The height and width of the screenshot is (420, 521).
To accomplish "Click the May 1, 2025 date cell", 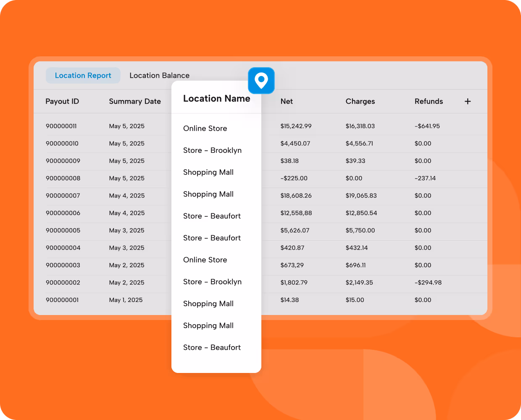I will (x=126, y=300).
